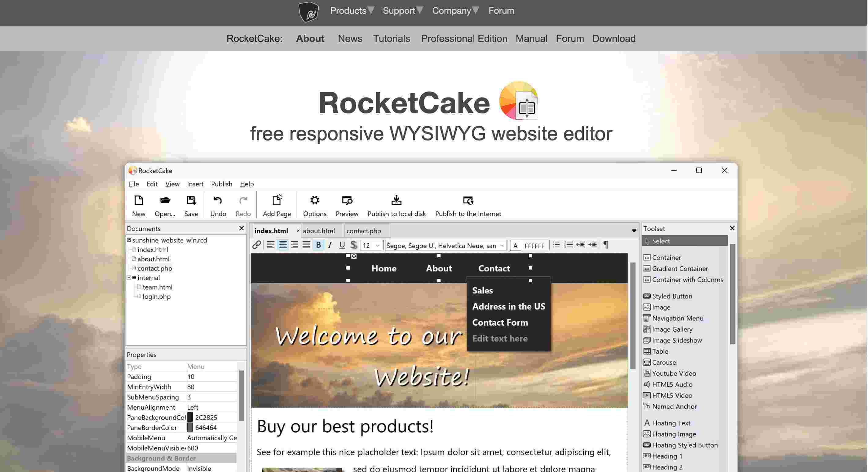The image size is (868, 472).
Task: Click the PaneBackgroundColor 2C2825 swatch
Action: point(190,417)
